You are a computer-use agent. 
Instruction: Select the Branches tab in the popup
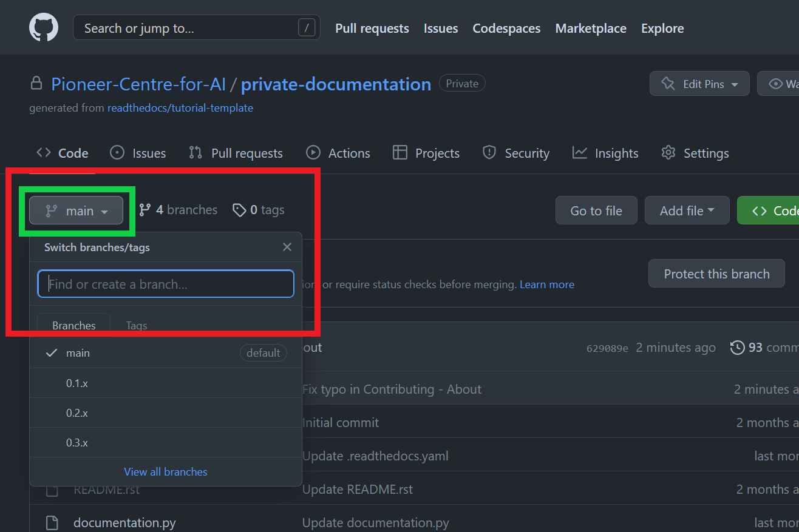click(74, 325)
